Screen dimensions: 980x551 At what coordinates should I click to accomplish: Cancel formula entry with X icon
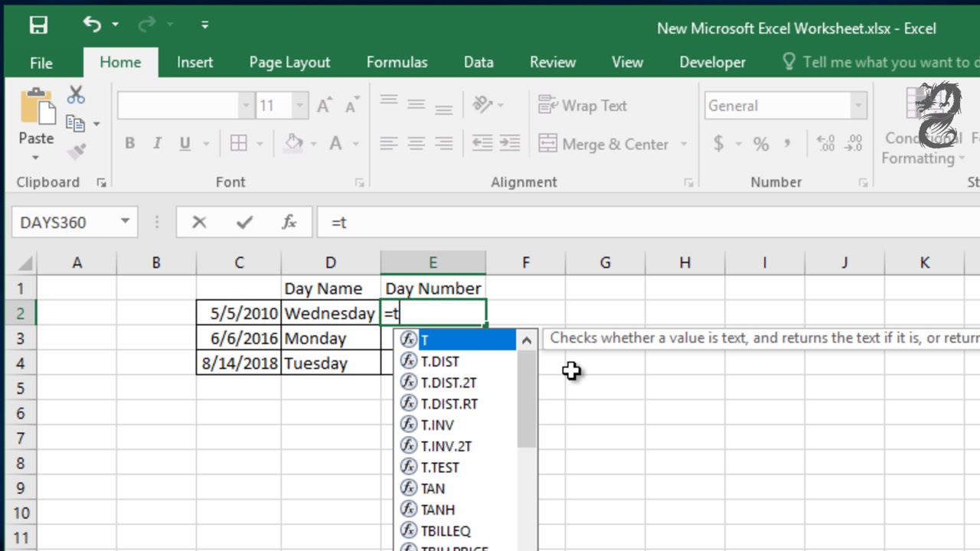click(199, 223)
